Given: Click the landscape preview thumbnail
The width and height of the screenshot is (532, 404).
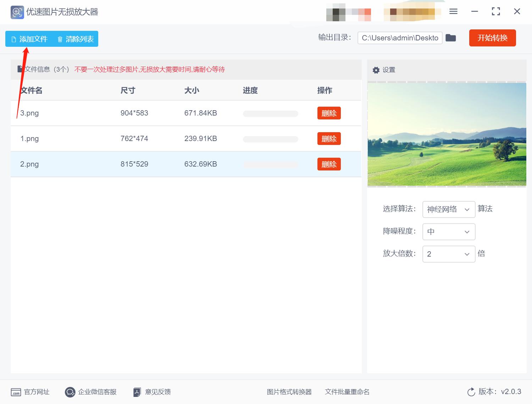Looking at the screenshot, I should 446,134.
